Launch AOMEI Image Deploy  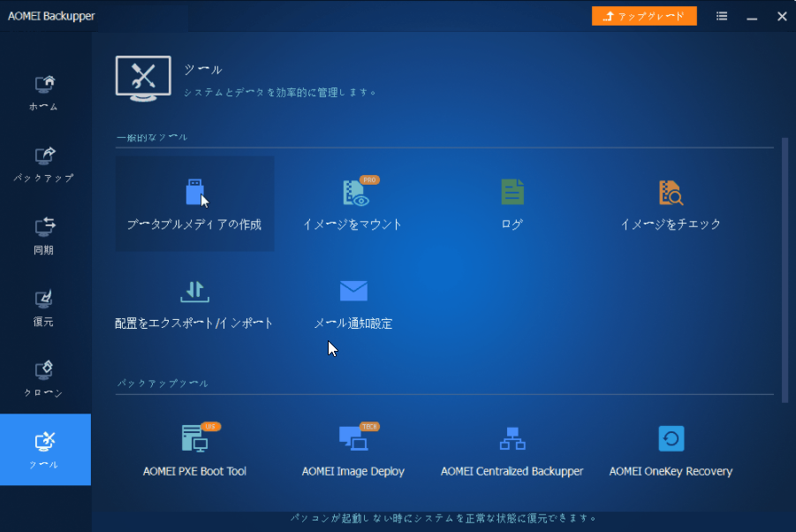coord(353,450)
